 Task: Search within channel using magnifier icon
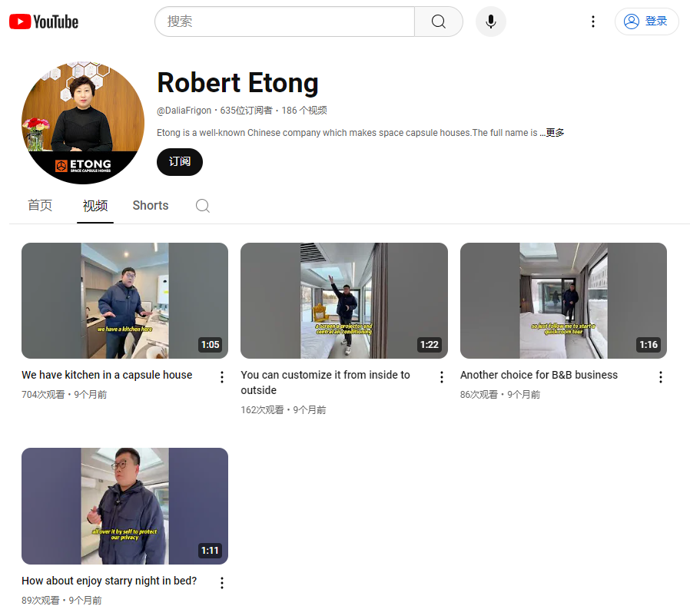click(203, 206)
